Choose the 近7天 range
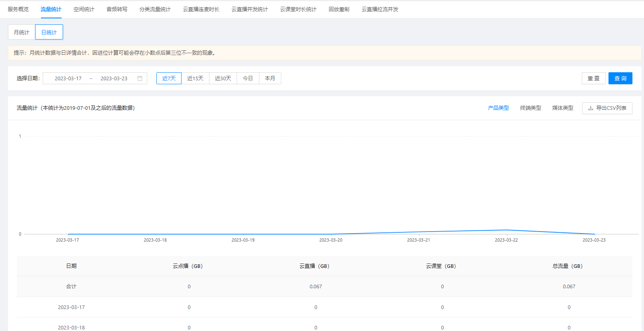The image size is (644, 331). click(x=169, y=78)
